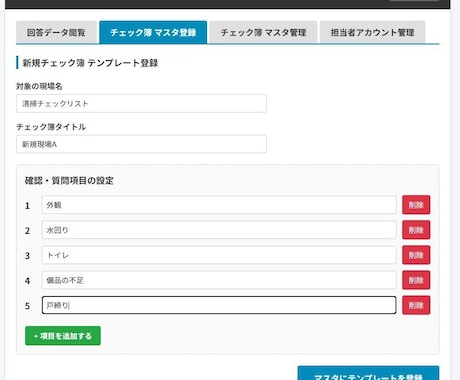
Task: Edit item 3 field containing トイレ
Action: coord(219,255)
